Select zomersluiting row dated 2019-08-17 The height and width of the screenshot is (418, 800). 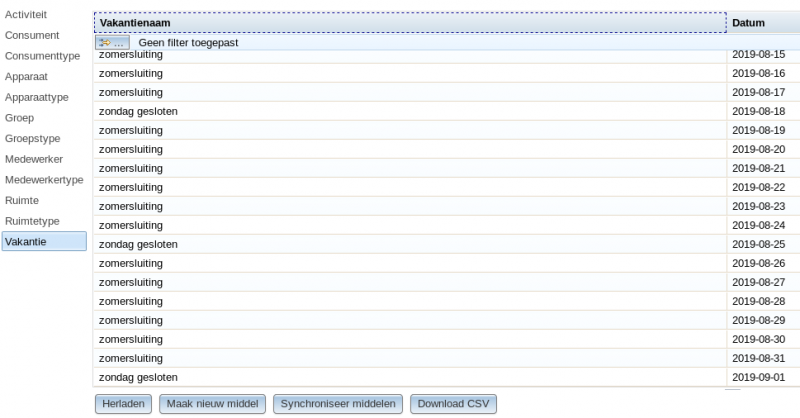click(446, 92)
